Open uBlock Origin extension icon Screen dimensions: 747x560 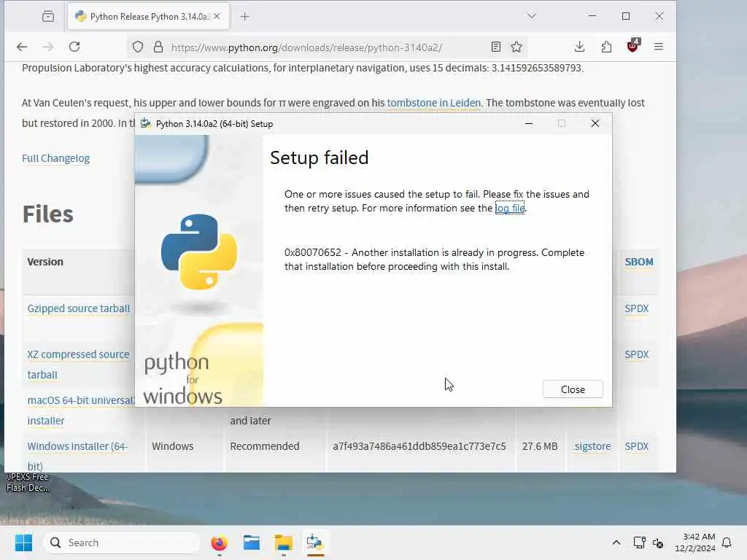pos(633,46)
